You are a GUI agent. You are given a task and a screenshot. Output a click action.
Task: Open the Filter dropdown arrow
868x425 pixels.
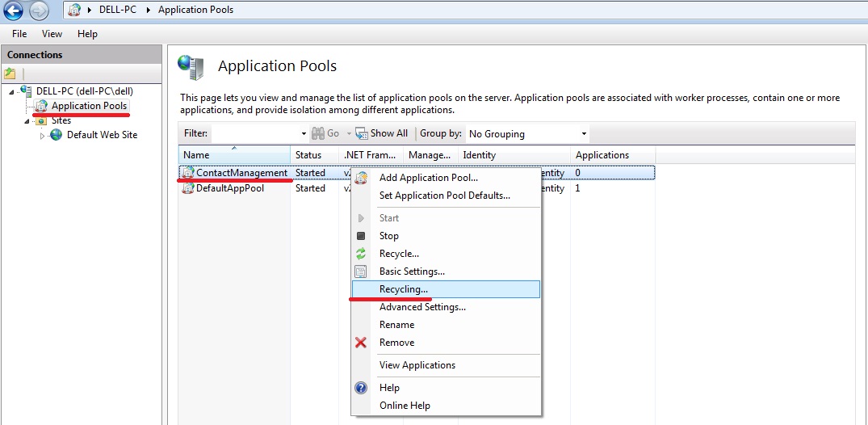tap(304, 134)
